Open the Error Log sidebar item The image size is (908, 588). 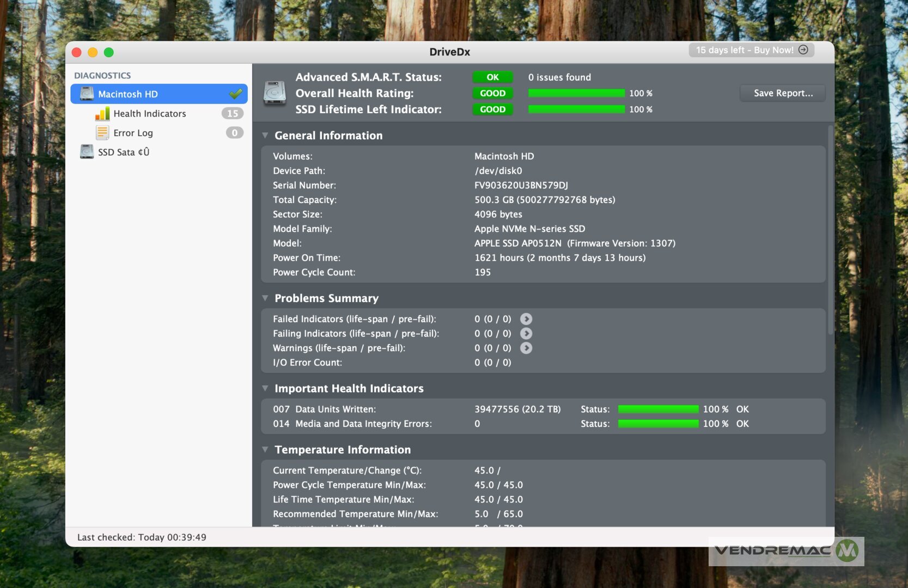133,133
